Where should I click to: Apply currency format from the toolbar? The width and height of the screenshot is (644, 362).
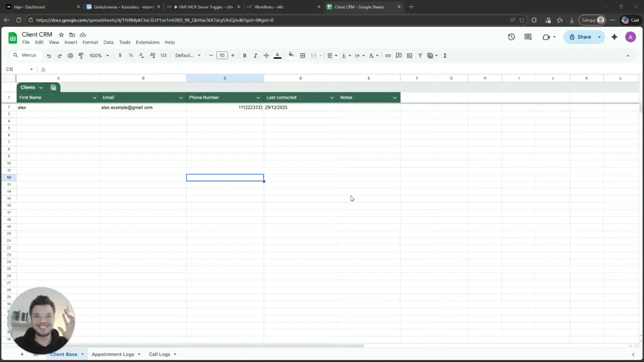119,55
